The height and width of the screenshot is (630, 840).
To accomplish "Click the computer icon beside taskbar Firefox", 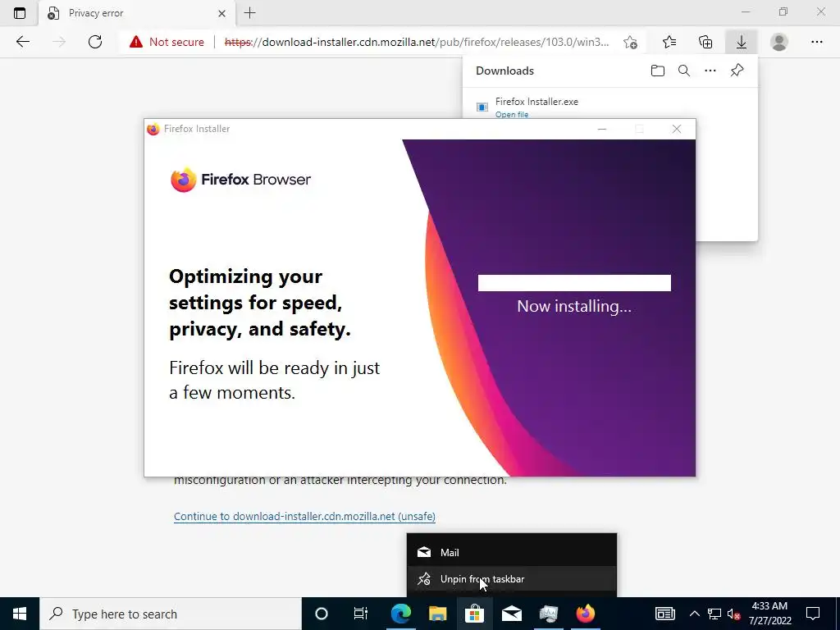I will 549,614.
